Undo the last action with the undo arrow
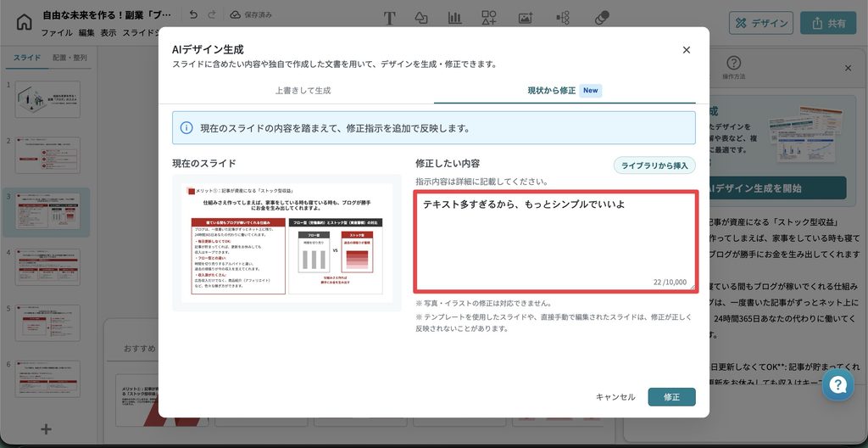This screenshot has height=448, width=868. point(192,15)
